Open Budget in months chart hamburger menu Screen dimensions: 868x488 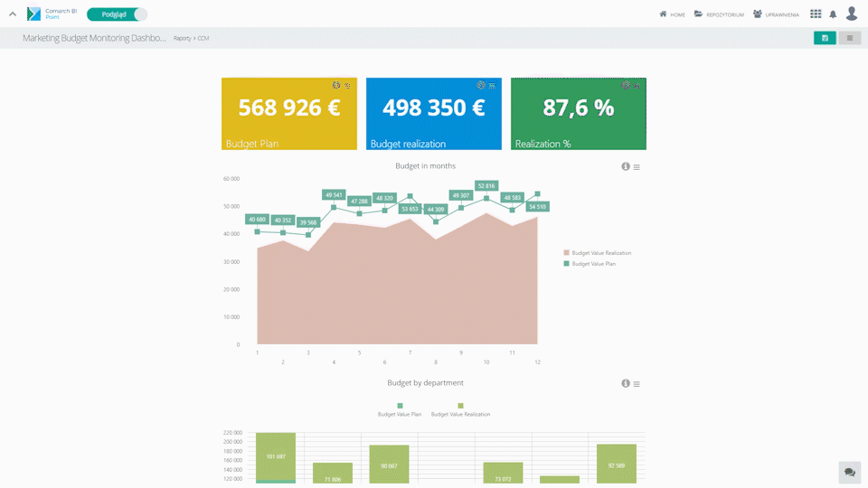[637, 167]
